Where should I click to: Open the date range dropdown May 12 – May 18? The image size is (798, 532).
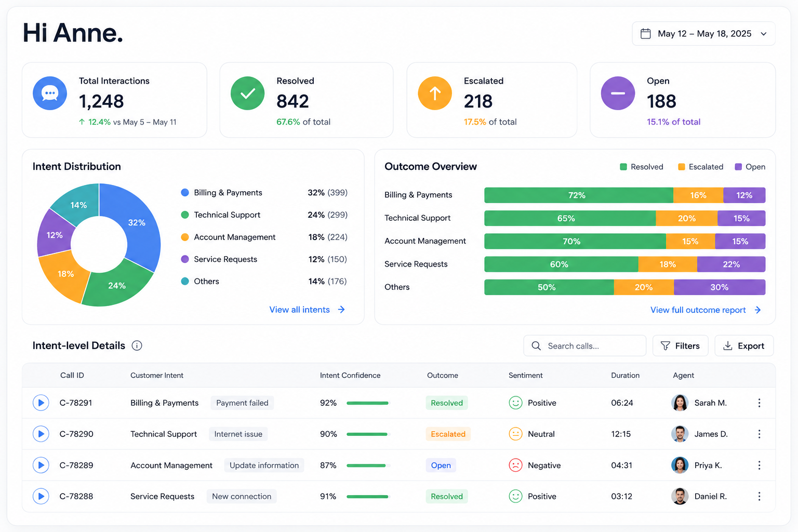click(703, 34)
